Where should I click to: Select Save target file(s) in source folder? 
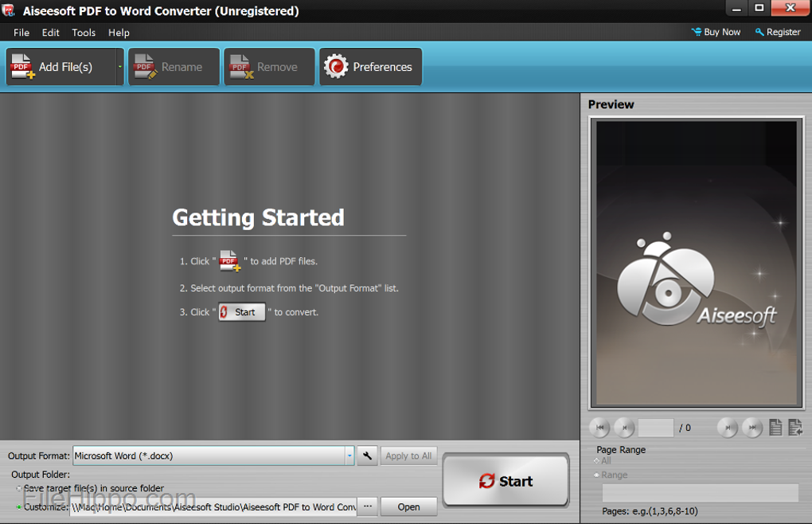coord(19,488)
